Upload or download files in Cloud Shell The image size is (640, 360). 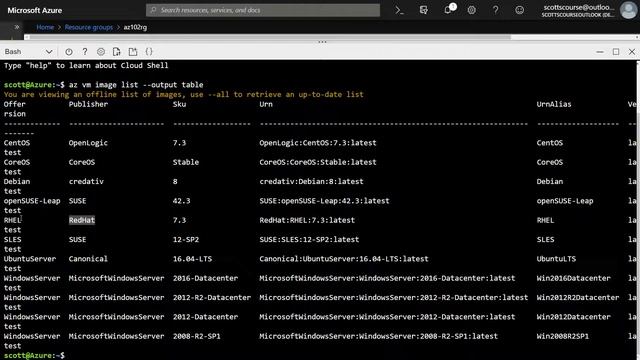117,51
